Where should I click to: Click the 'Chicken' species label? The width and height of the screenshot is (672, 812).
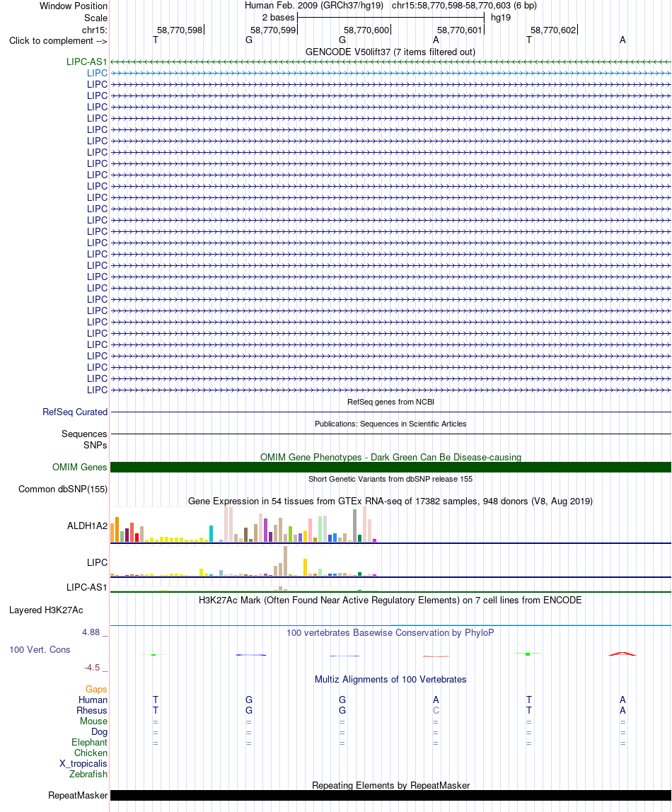pos(91,753)
